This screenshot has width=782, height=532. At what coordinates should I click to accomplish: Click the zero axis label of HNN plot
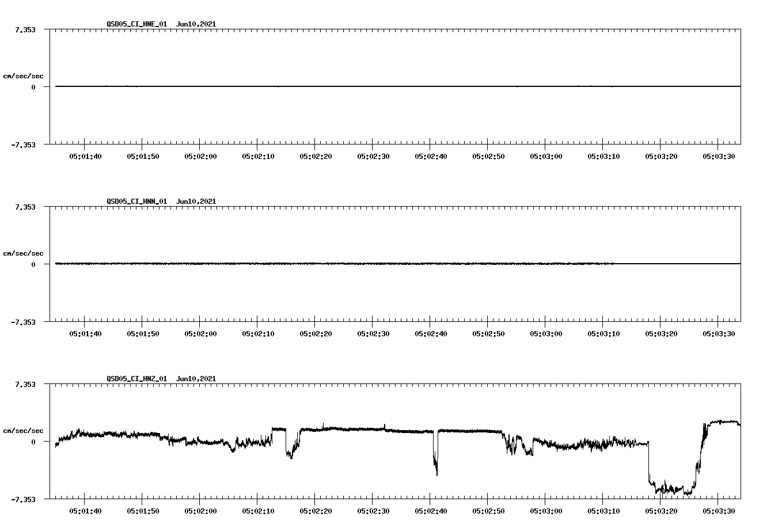33,264
